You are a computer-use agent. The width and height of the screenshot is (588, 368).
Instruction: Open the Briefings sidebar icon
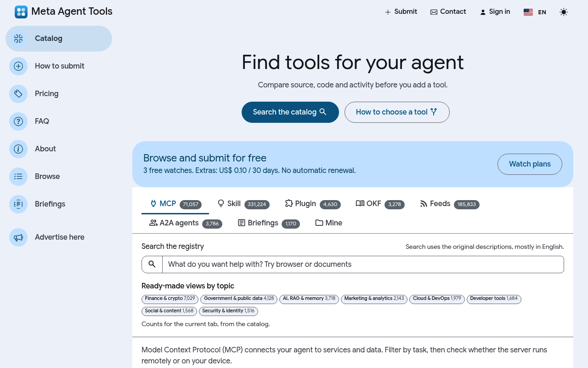[x=18, y=204]
